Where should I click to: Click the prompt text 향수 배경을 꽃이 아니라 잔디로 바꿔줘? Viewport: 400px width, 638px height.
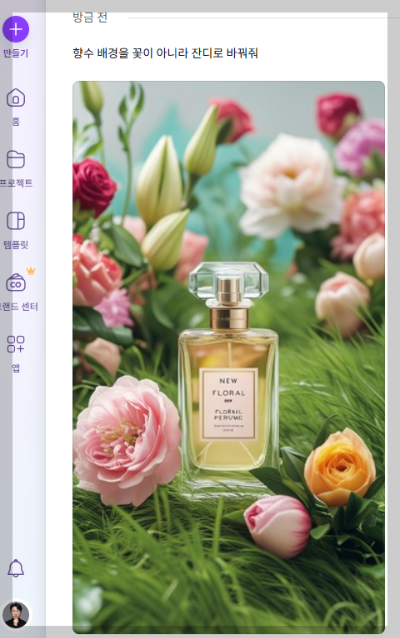(165, 53)
